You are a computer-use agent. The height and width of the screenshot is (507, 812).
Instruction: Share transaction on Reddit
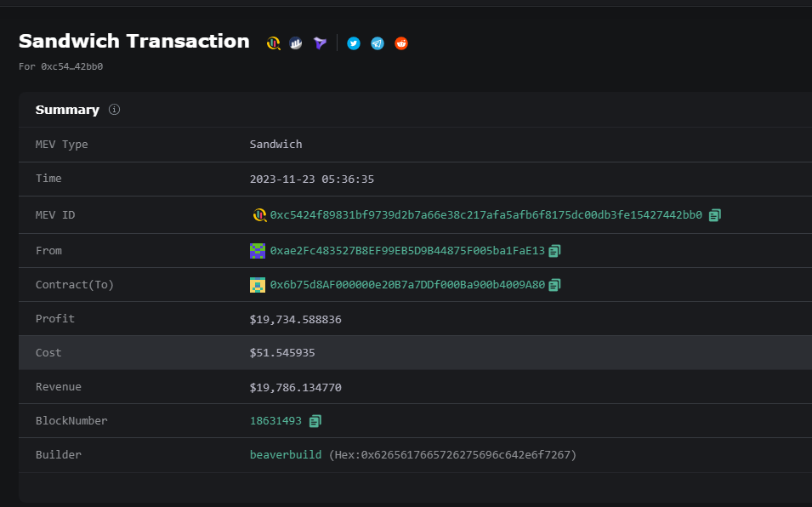401,43
